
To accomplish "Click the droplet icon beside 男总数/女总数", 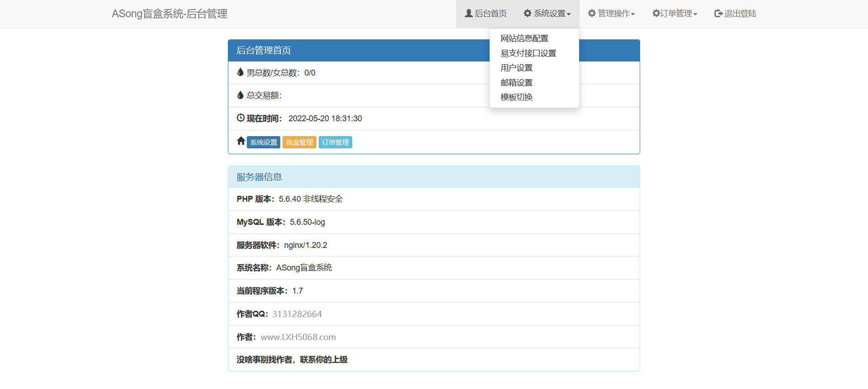I will (241, 72).
